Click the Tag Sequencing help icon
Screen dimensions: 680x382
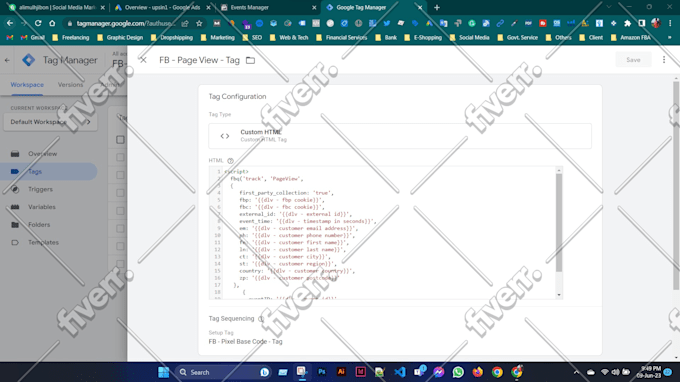click(261, 319)
